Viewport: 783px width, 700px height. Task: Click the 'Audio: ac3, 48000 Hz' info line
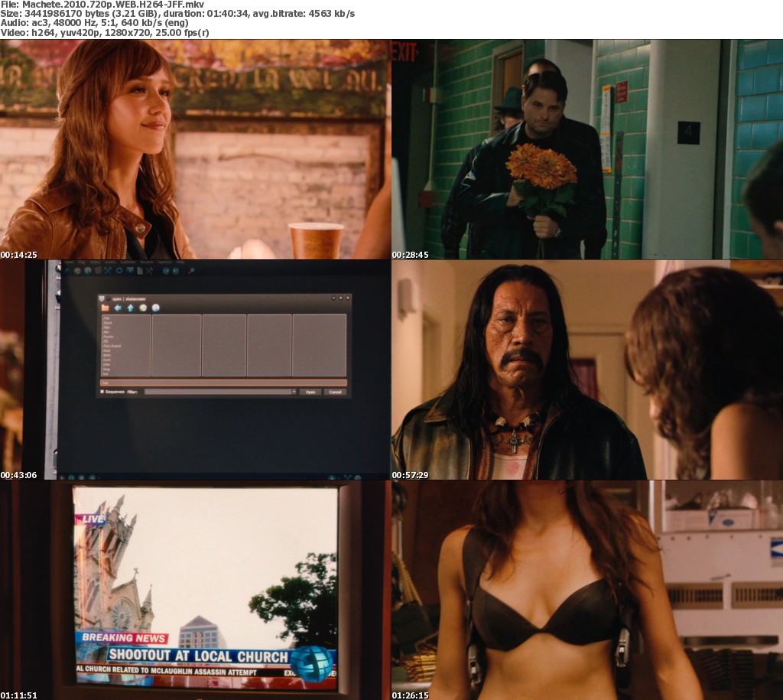[94, 23]
